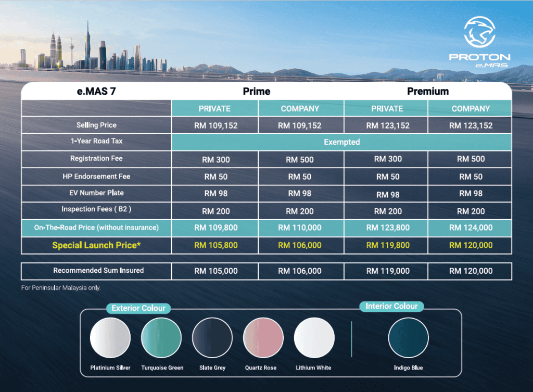Click the Proton tiger logo emblem
The width and height of the screenshot is (533, 392).
(x=479, y=33)
